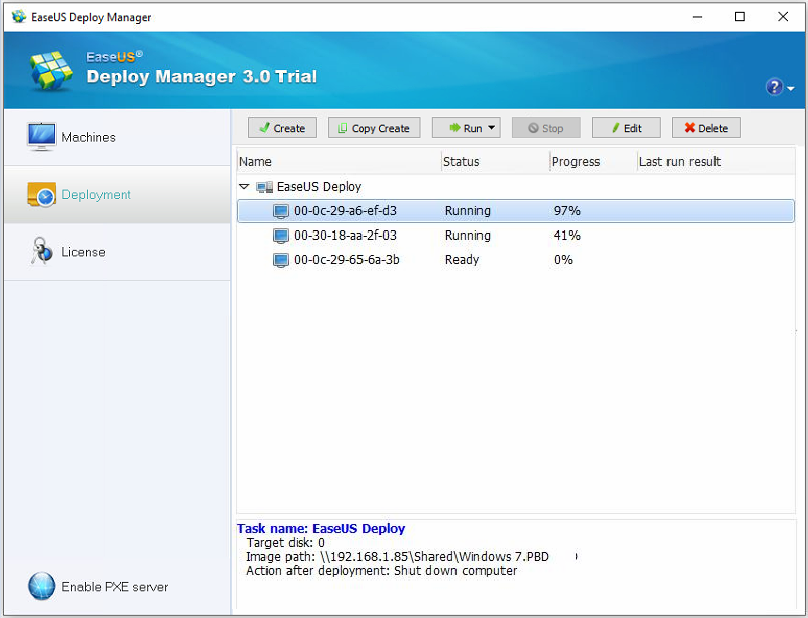Viewport: 808px width, 618px height.
Task: Click the Deployment clock folder icon
Action: pos(41,194)
